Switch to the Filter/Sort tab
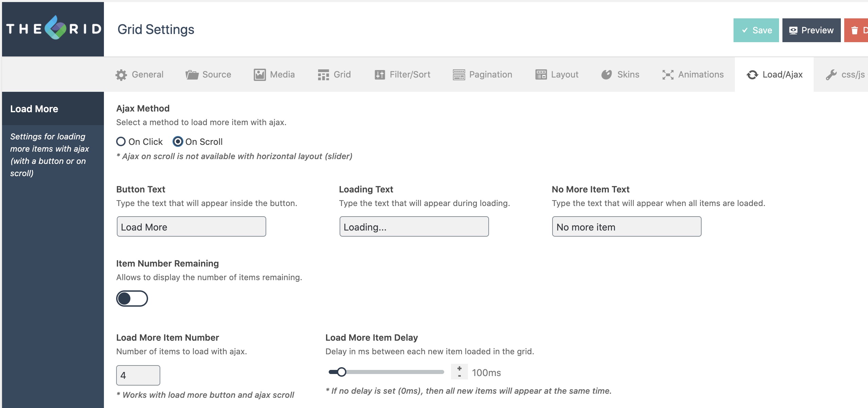This screenshot has width=868, height=408. point(403,75)
